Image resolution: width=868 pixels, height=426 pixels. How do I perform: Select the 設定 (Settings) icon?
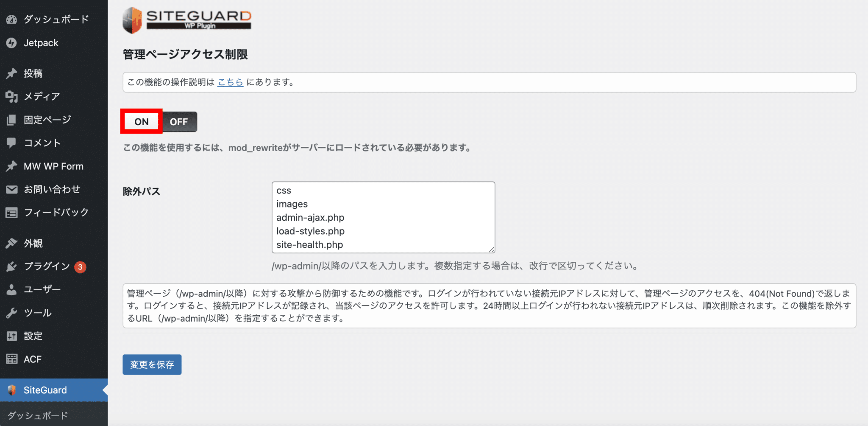(x=11, y=336)
